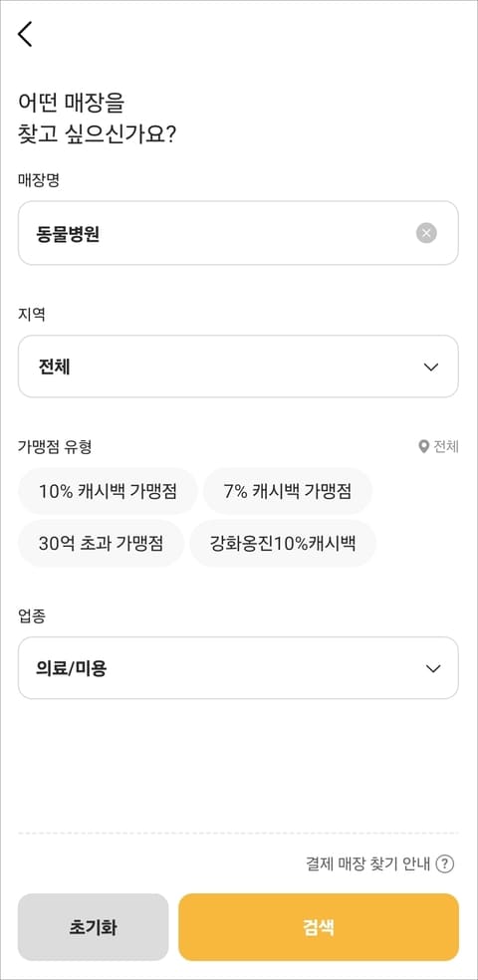
Task: Open the 의료/미용 category combo box
Action: [x=238, y=668]
